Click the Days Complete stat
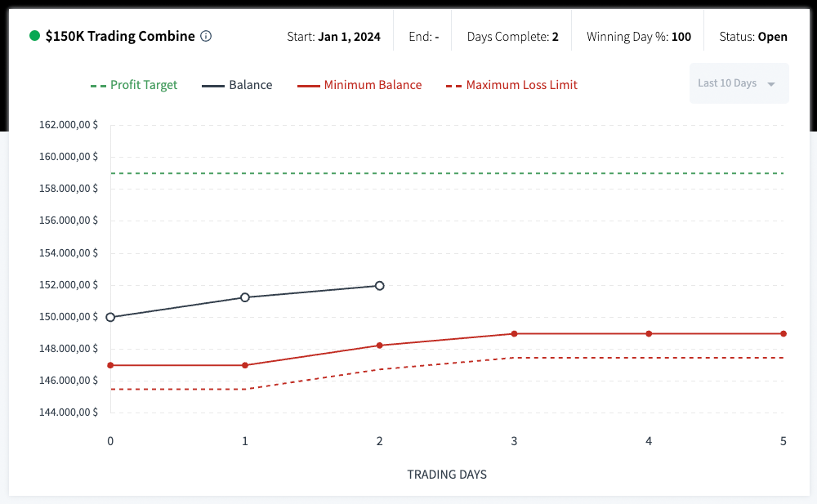This screenshot has height=504, width=817. [512, 37]
